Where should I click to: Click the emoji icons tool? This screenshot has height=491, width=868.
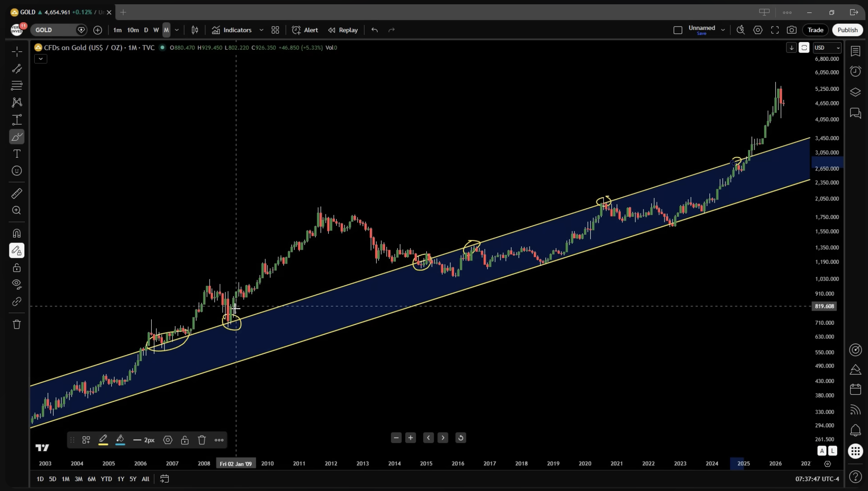pos(17,171)
